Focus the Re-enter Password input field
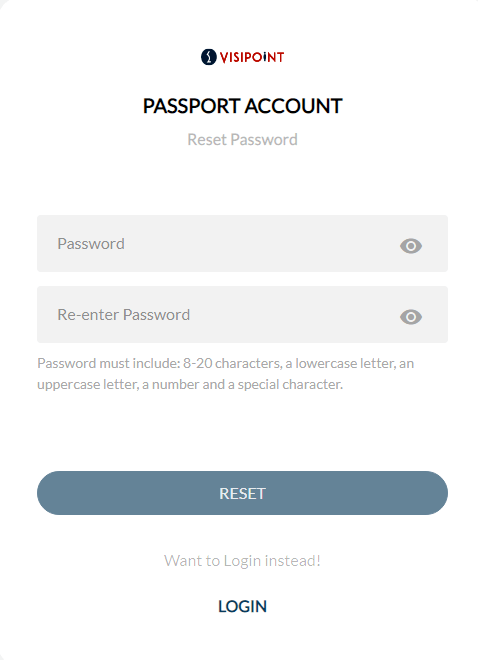 (x=242, y=314)
